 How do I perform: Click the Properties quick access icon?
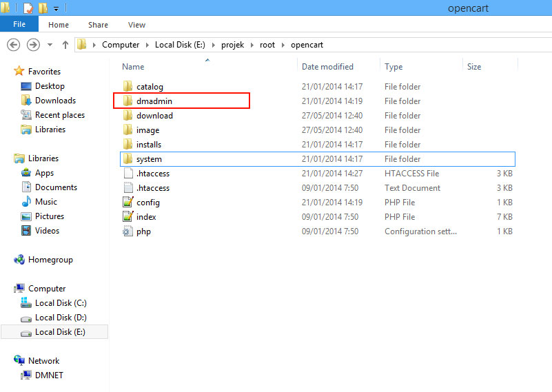tap(28, 8)
